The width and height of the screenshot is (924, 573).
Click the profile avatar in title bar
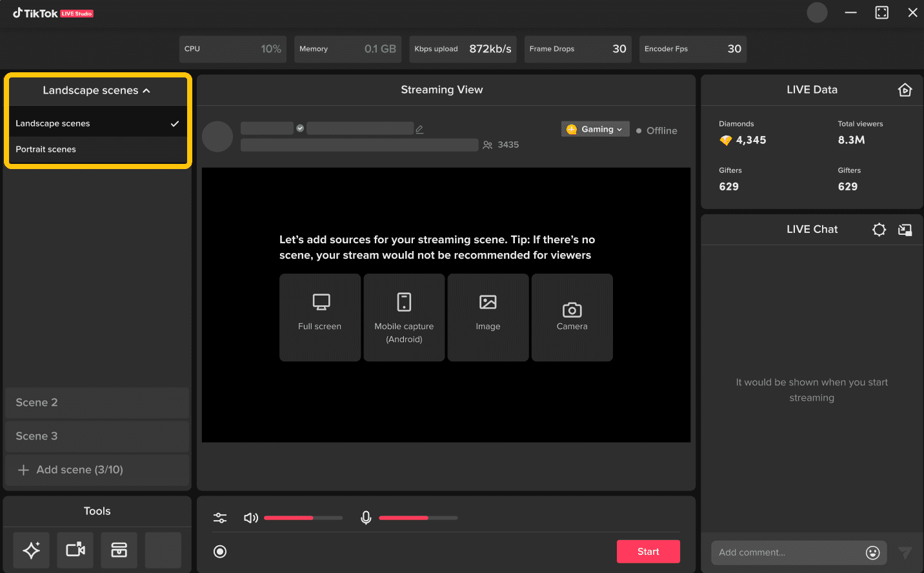(817, 12)
